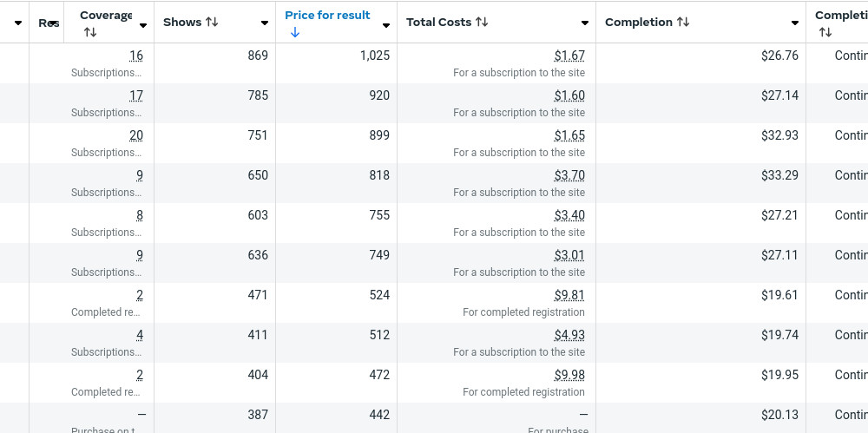Click the sort arrows beside Shows

click(x=212, y=22)
